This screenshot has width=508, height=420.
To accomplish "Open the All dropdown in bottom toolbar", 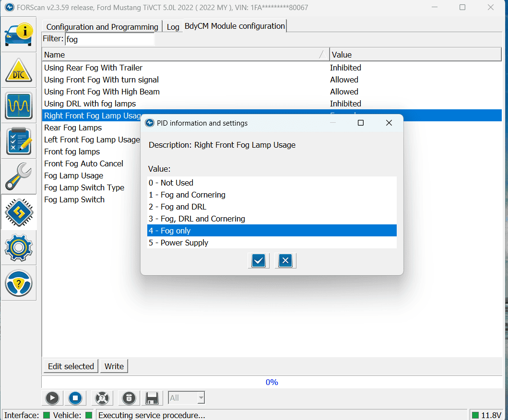I will 186,398.
